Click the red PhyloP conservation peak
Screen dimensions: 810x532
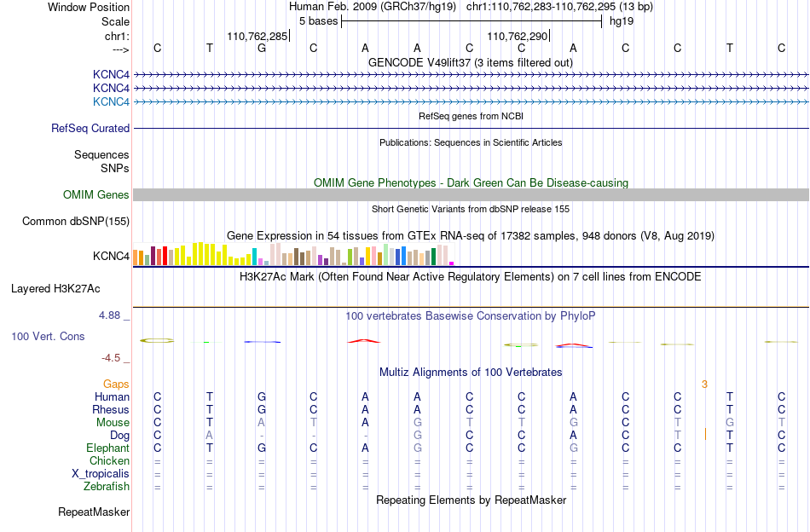pyautogui.click(x=364, y=341)
